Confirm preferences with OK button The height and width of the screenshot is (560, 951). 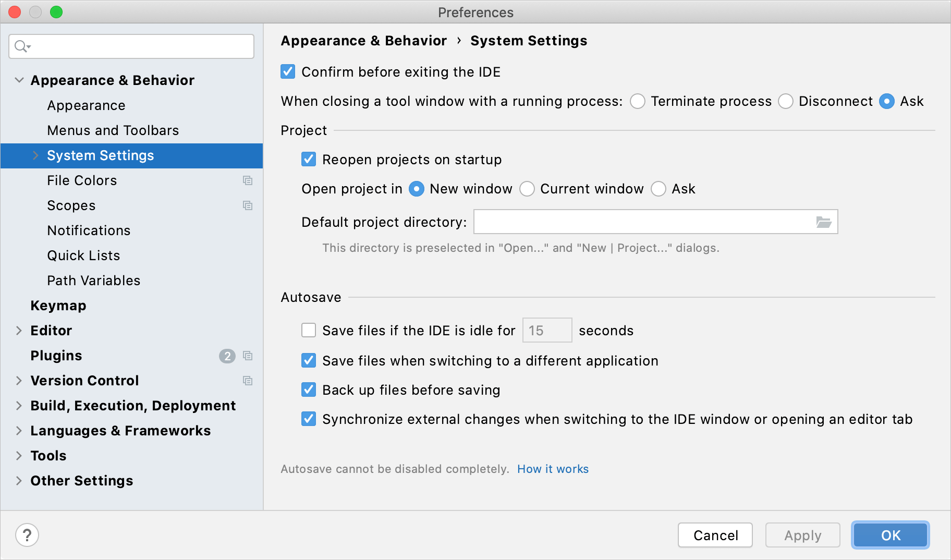891,535
